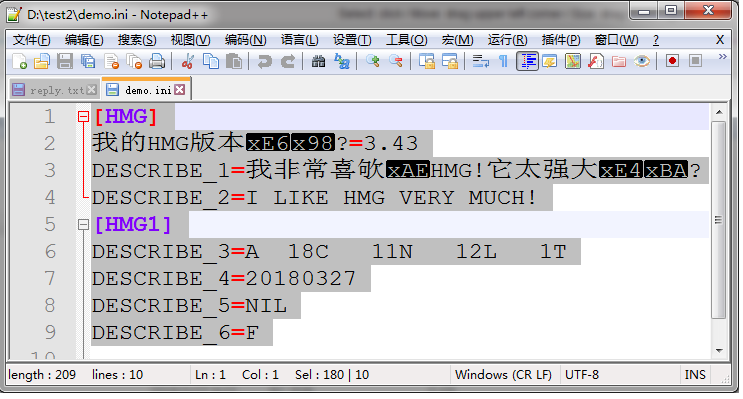Click the DESCRIBE_2=I LIKE HMG line
Screen dimensions: 743x399
pyautogui.click(x=314, y=198)
